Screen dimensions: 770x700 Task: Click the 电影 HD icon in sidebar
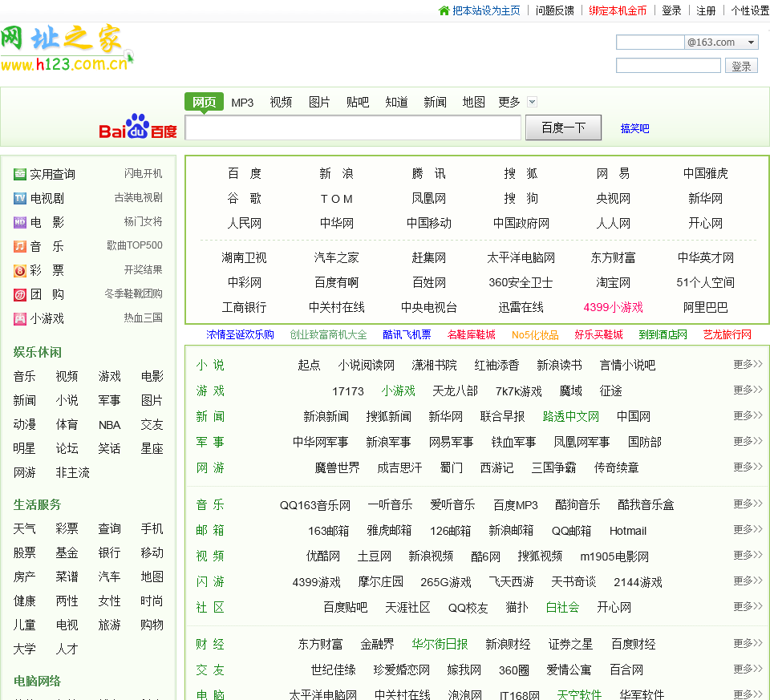pos(20,222)
